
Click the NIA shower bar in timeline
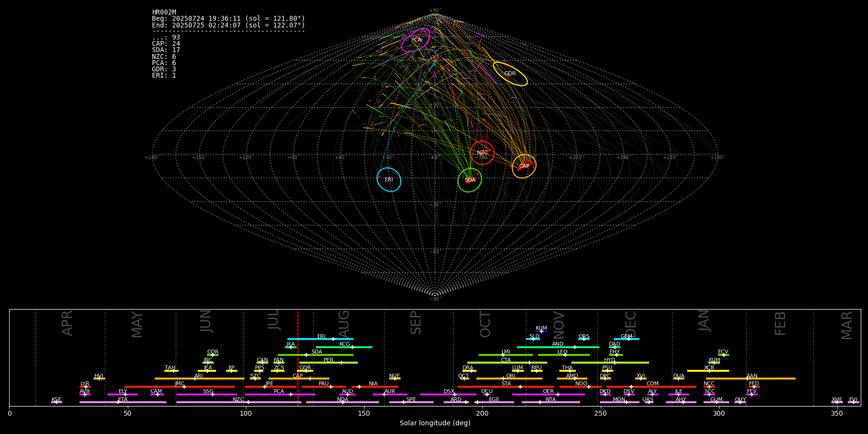click(x=375, y=387)
